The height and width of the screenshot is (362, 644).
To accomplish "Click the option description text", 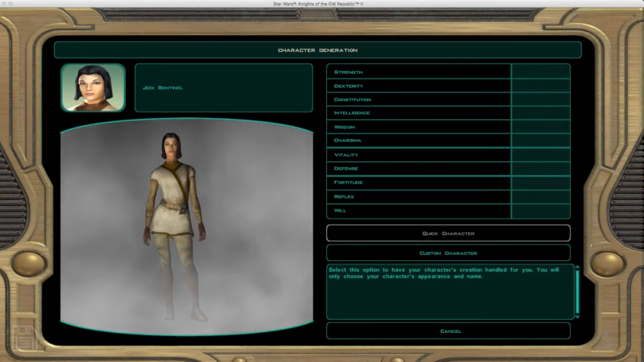I will pyautogui.click(x=444, y=273).
